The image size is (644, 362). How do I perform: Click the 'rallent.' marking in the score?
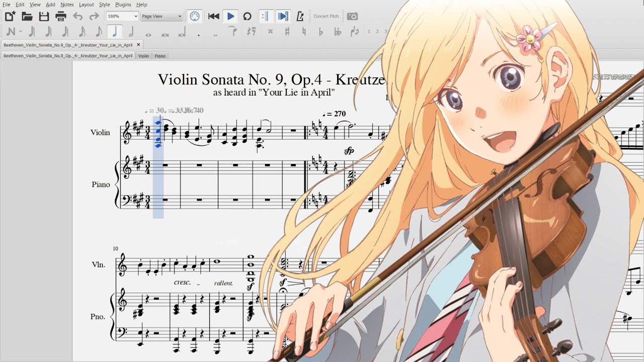click(x=223, y=283)
